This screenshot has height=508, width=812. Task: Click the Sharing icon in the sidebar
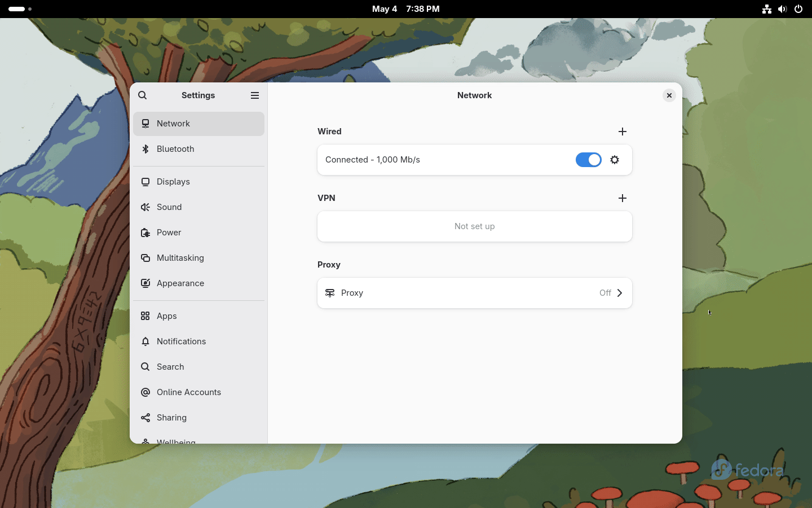pos(145,418)
